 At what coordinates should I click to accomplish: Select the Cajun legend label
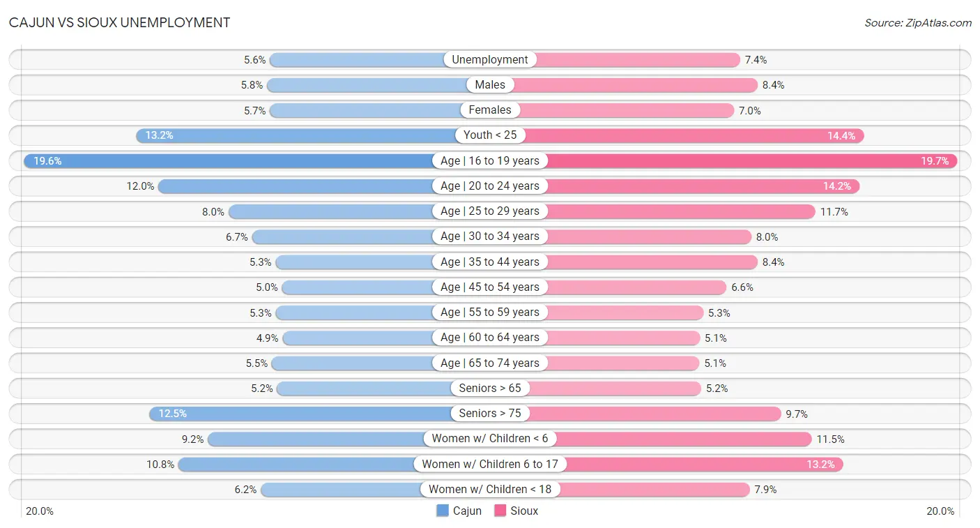click(467, 511)
